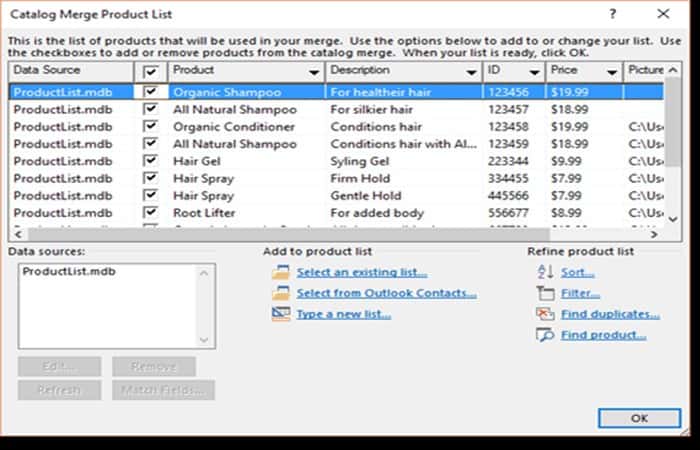Toggle the Hair Gel row checkbox
The height and width of the screenshot is (450, 700).
(x=150, y=161)
